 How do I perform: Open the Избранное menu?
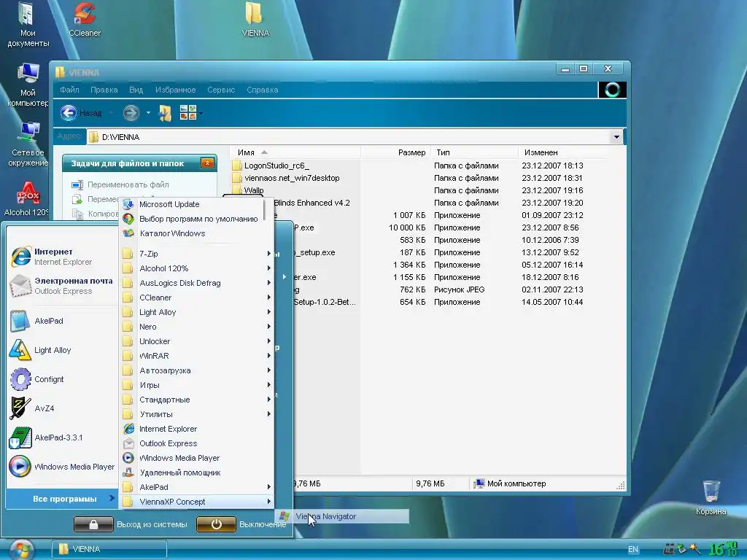[175, 90]
